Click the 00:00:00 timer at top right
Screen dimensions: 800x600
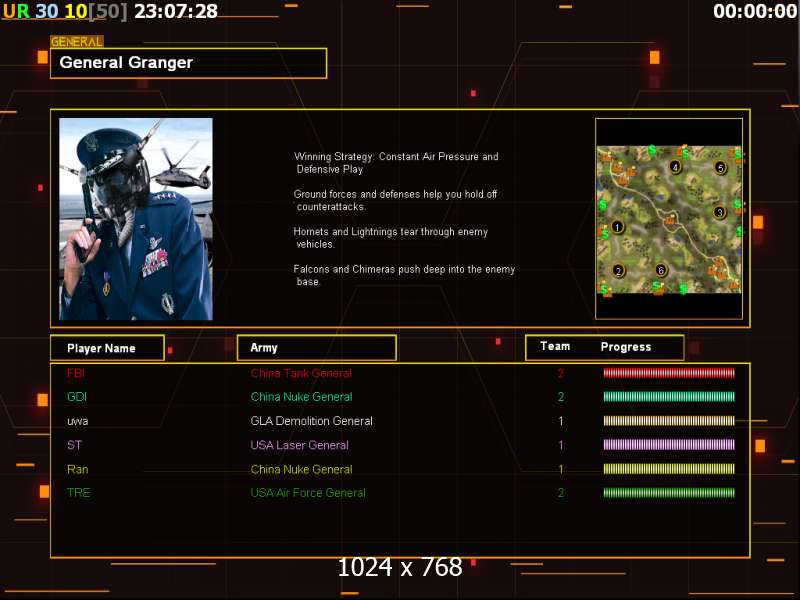tap(755, 11)
